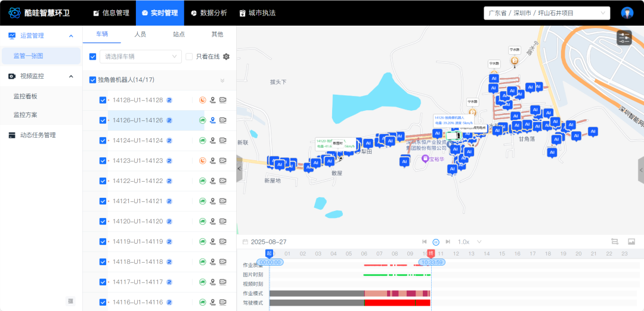Pause the timeline playback

[436, 242]
